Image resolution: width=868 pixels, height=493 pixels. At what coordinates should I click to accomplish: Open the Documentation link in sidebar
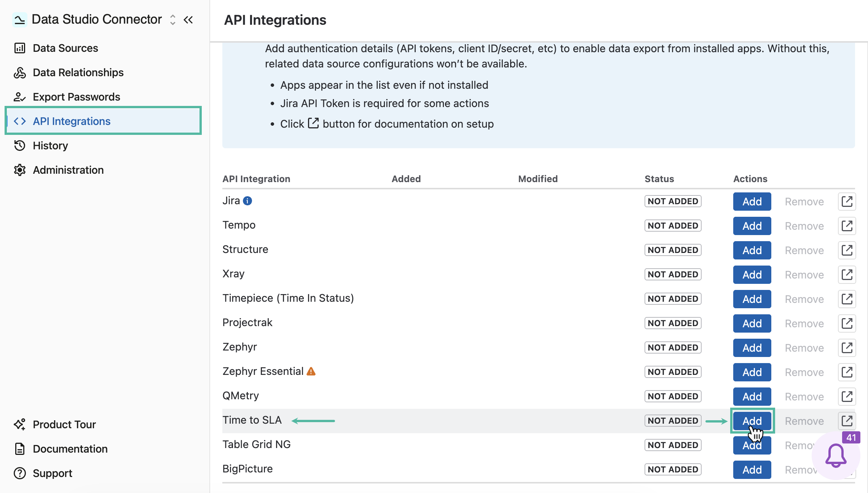(103, 449)
